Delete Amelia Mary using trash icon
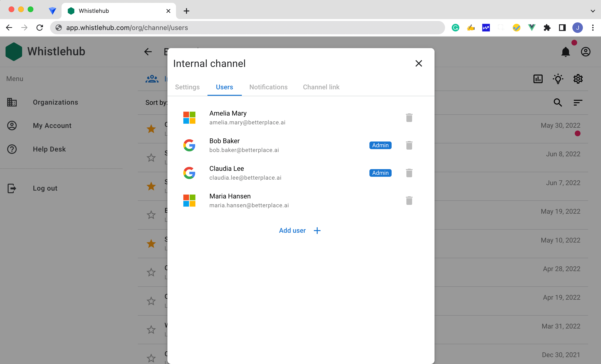The height and width of the screenshot is (364, 601). (x=409, y=118)
